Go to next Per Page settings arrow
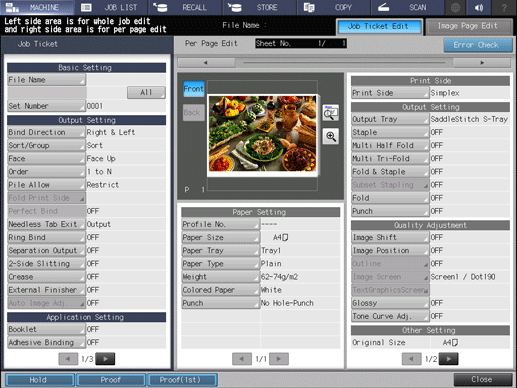This screenshot has width=517, height=388. click(x=449, y=359)
